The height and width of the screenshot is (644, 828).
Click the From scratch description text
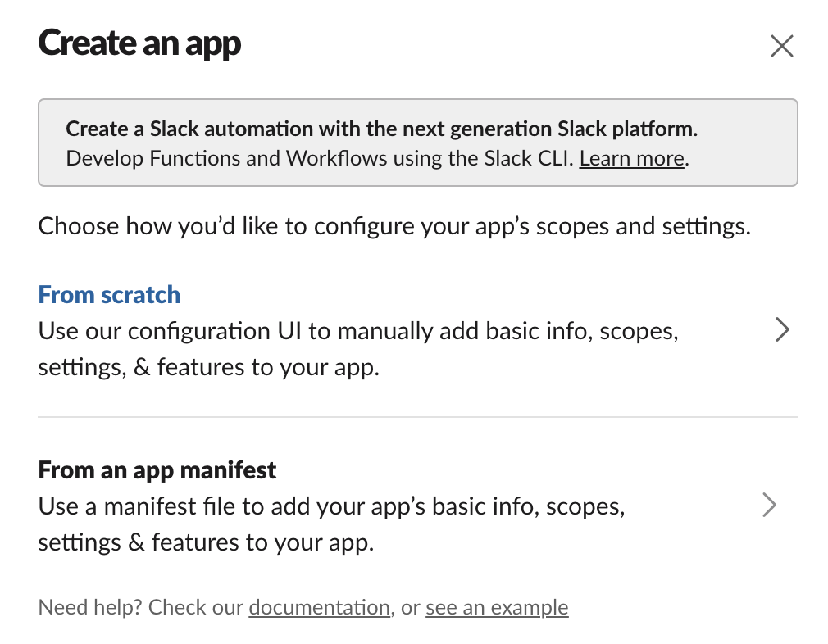[328, 348]
